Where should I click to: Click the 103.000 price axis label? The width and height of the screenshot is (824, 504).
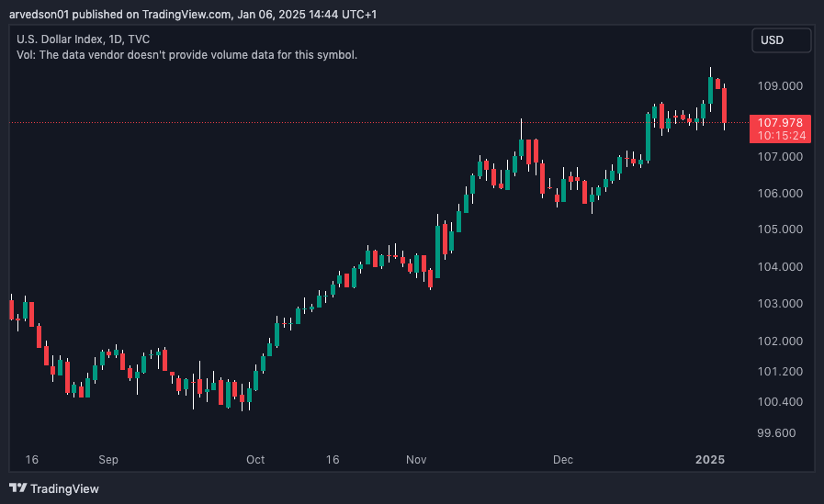tap(780, 304)
